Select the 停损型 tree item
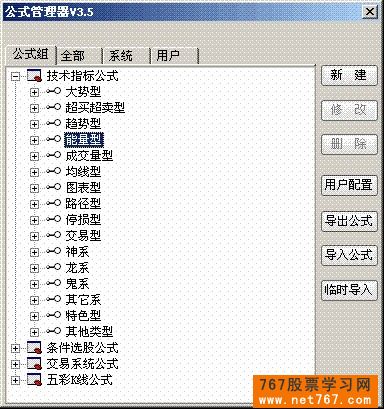 (x=83, y=219)
